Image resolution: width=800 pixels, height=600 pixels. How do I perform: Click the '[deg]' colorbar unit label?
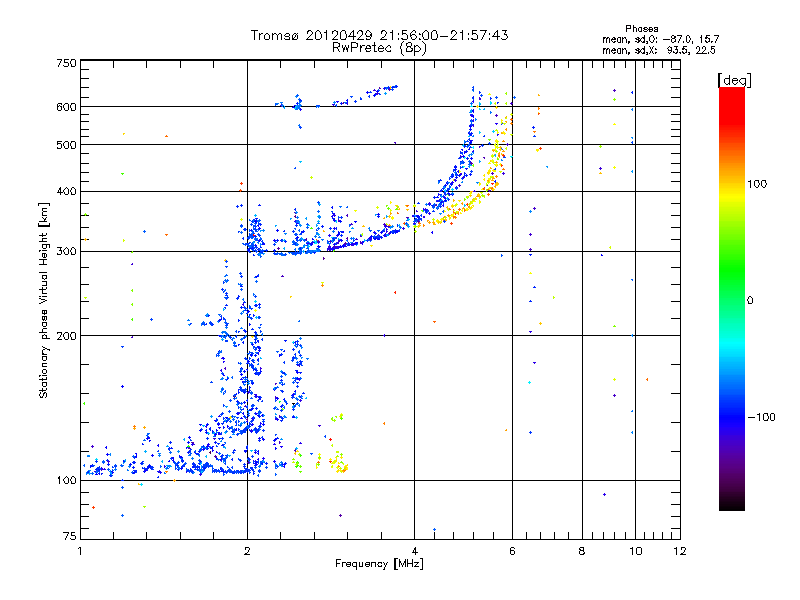tap(734, 80)
